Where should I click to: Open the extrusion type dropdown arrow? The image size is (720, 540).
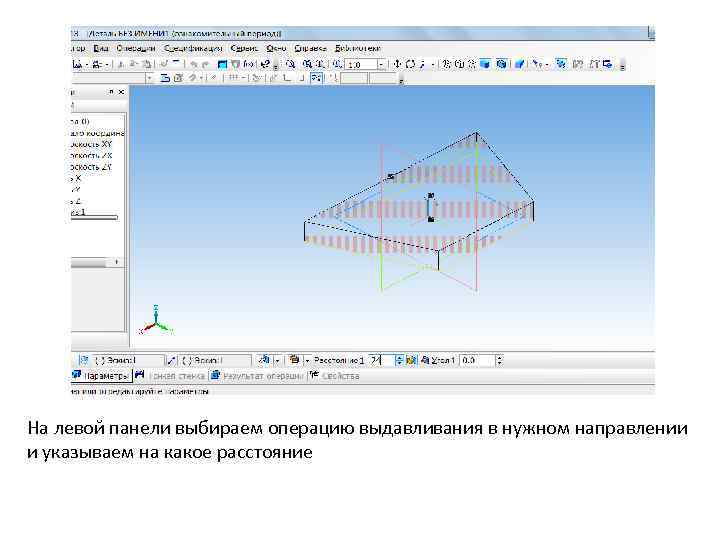click(308, 361)
